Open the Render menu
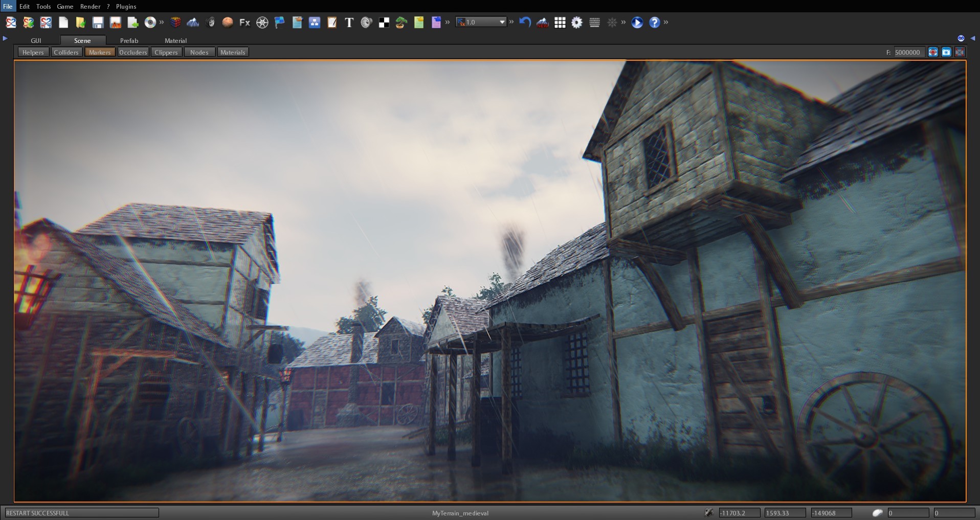The width and height of the screenshot is (980, 520). click(90, 6)
